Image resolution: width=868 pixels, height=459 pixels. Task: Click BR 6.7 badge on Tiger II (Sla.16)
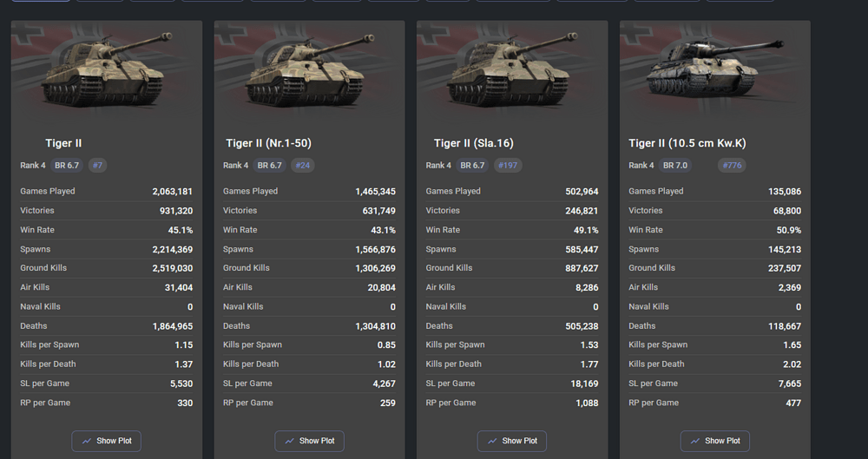(473, 165)
